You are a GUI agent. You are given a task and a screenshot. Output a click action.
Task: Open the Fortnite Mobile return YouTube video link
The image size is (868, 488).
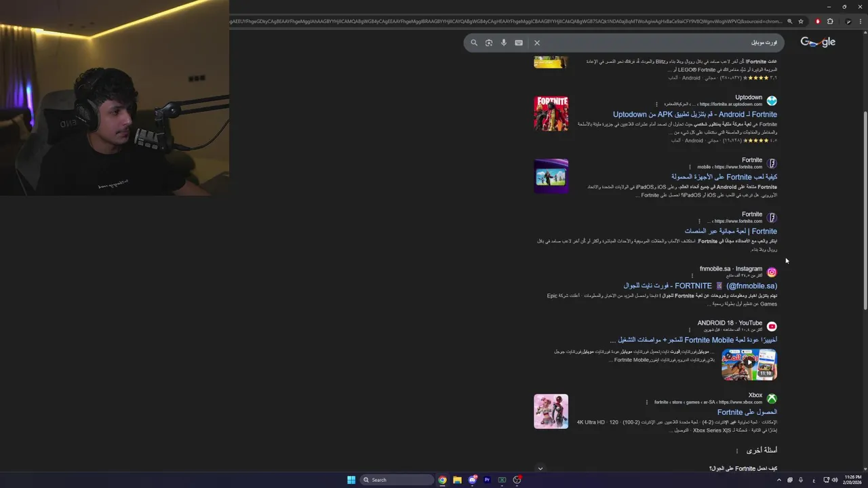pyautogui.click(x=693, y=340)
